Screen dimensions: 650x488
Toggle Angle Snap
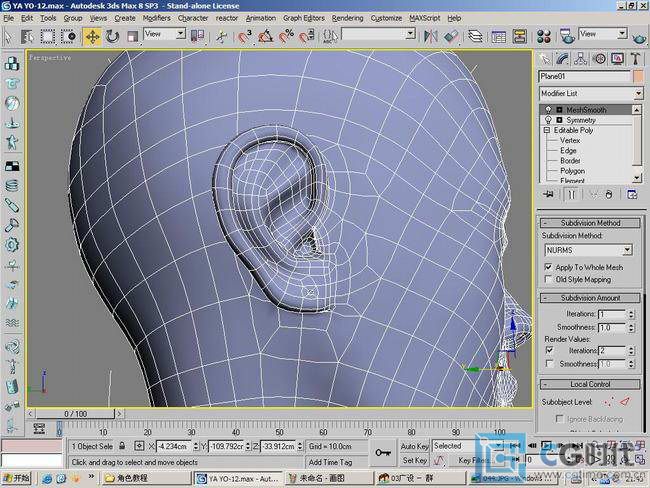[265, 36]
